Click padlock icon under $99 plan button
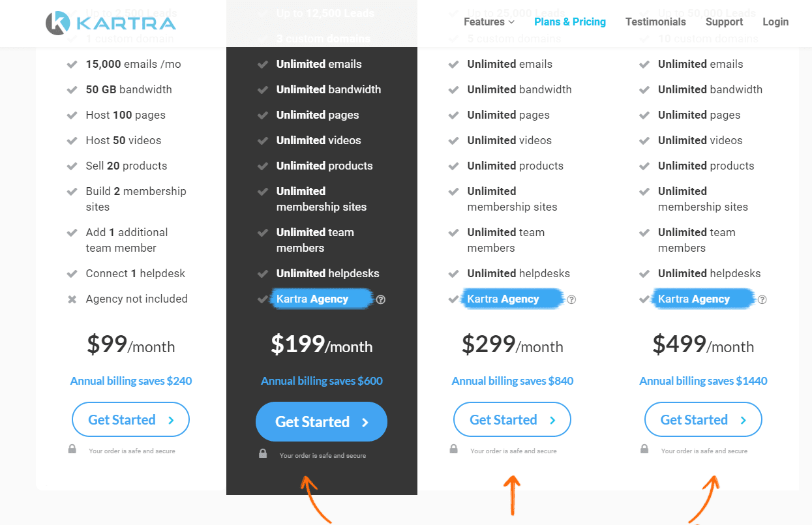Screen dimensions: 812x525 point(72,449)
